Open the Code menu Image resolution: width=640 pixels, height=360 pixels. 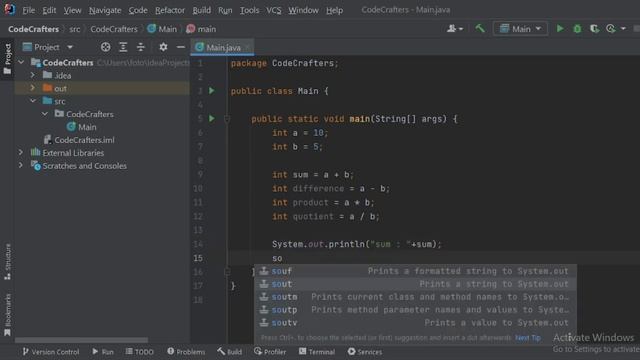tap(138, 10)
